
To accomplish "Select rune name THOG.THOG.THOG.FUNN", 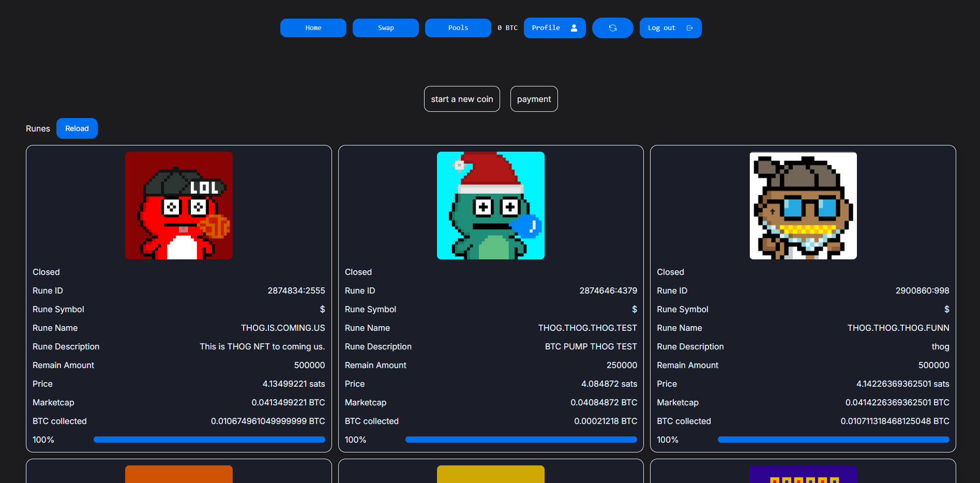I will pos(898,328).
